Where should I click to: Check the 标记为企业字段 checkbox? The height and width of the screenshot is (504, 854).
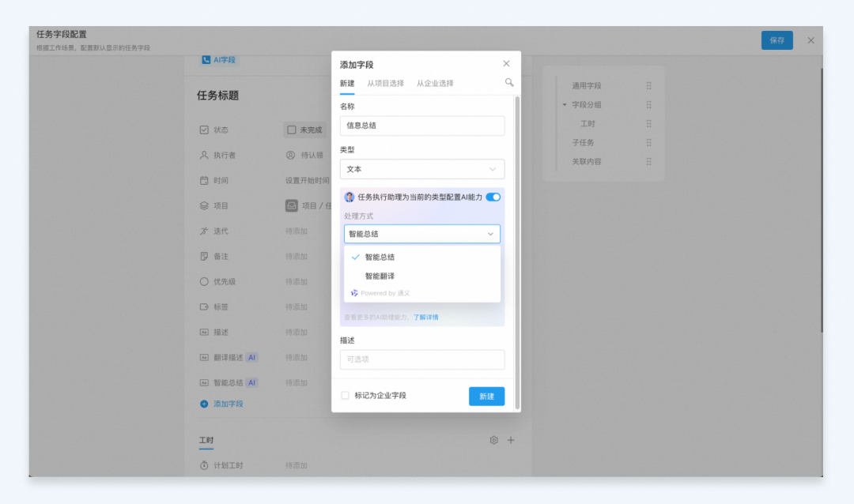click(345, 396)
